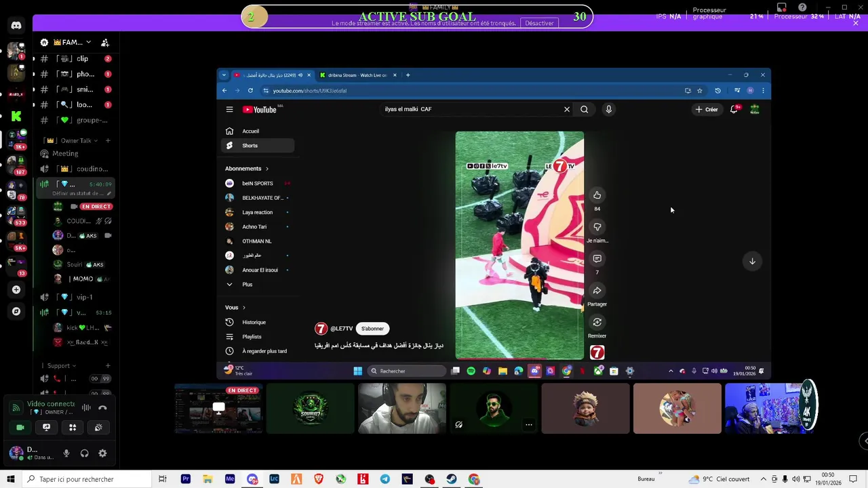Go to next Short with down arrow
The width and height of the screenshot is (868, 488).
click(x=752, y=261)
